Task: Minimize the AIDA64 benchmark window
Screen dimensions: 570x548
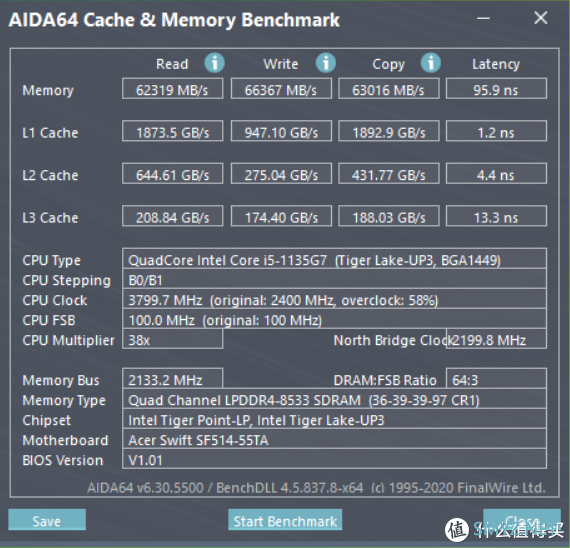Action: pos(483,18)
